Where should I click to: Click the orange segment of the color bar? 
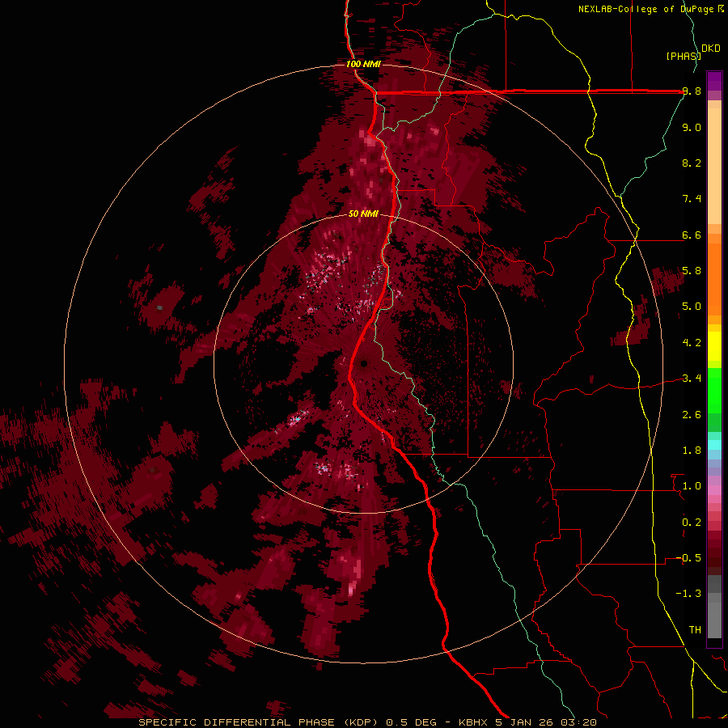pos(714,278)
